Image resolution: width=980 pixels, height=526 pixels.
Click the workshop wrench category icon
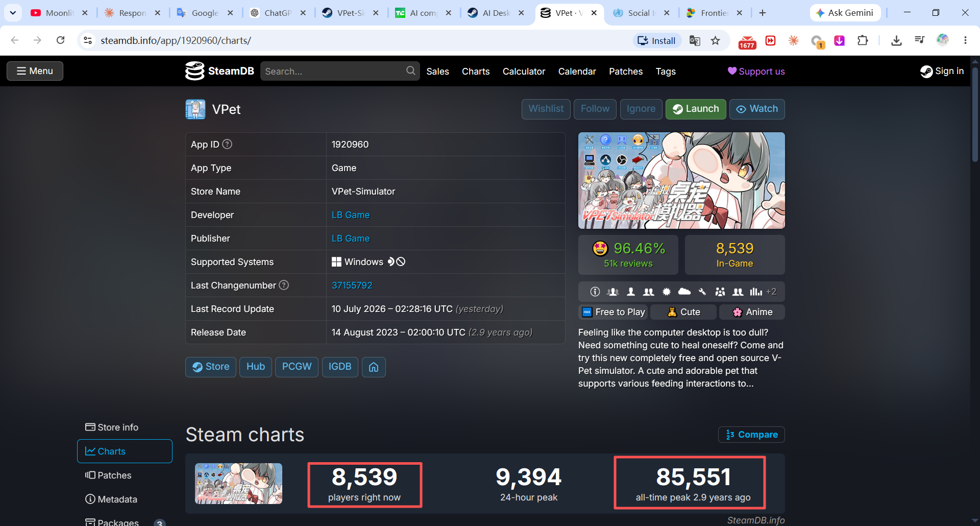click(x=702, y=292)
